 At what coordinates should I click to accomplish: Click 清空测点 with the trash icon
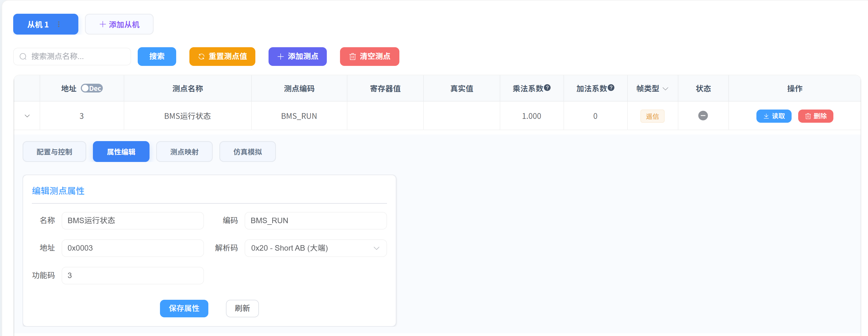pyautogui.click(x=369, y=57)
